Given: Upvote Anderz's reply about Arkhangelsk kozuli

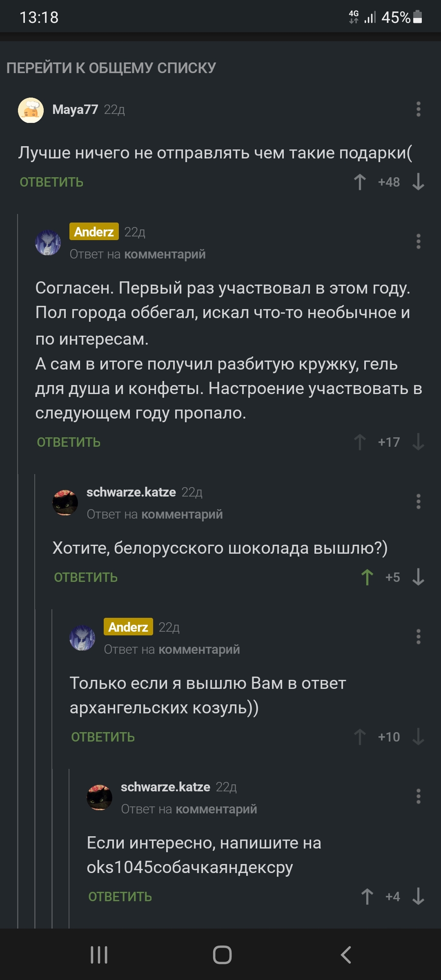Looking at the screenshot, I should click(360, 737).
